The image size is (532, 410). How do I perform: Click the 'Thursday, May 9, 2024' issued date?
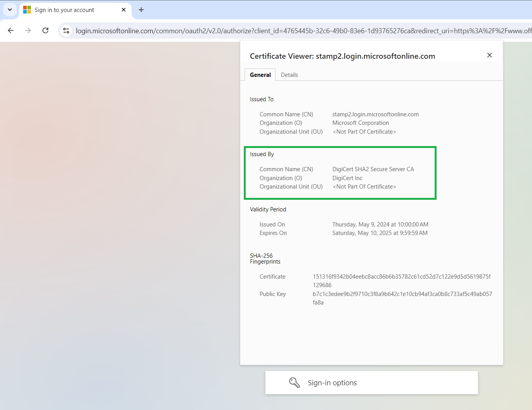(380, 225)
